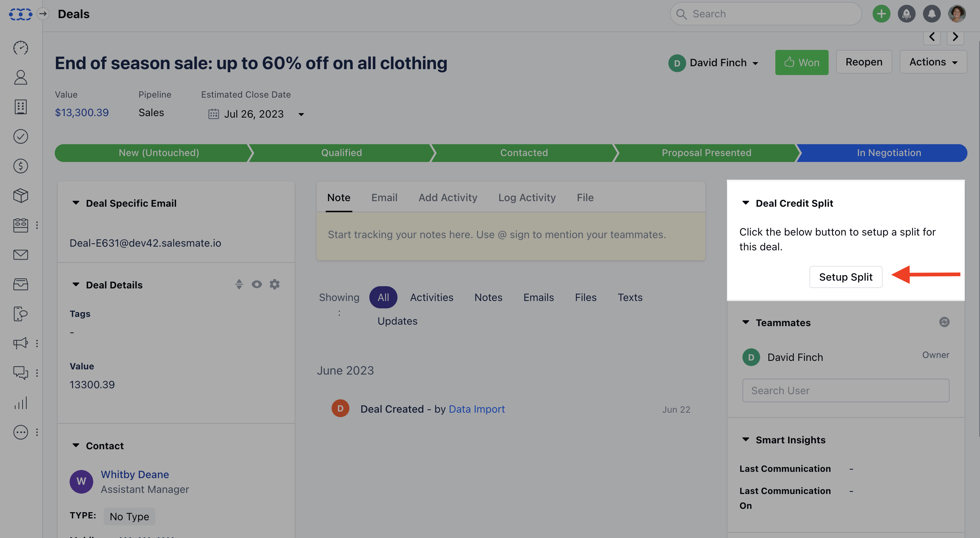Image resolution: width=980 pixels, height=538 pixels.
Task: Open the Whitby Deane contact link
Action: tap(135, 474)
